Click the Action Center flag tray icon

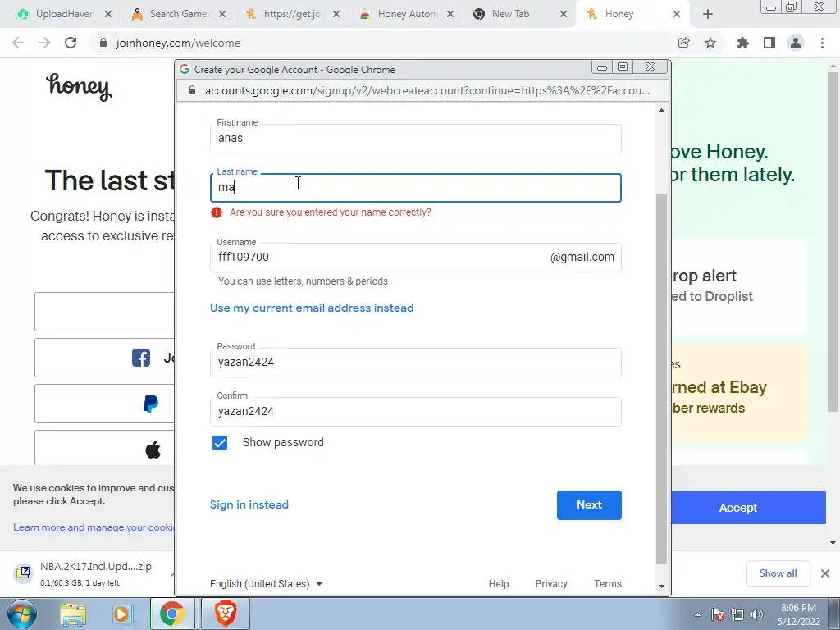tap(718, 614)
